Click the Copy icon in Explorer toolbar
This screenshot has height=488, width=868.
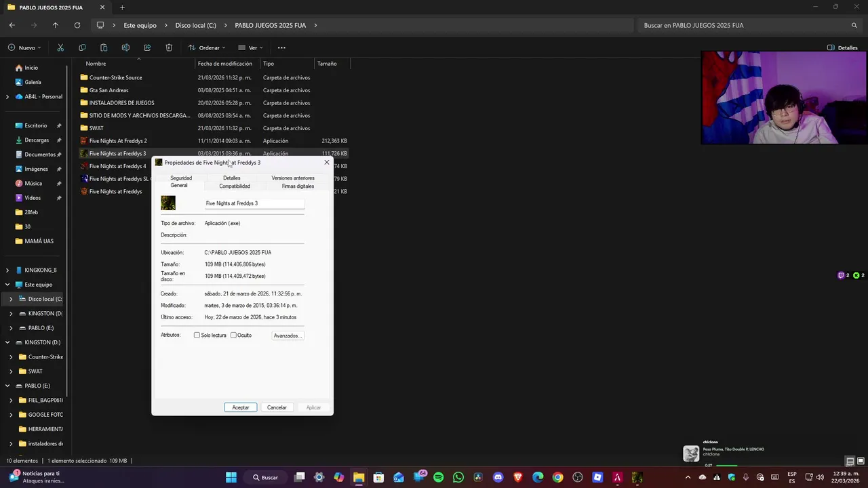(82, 47)
